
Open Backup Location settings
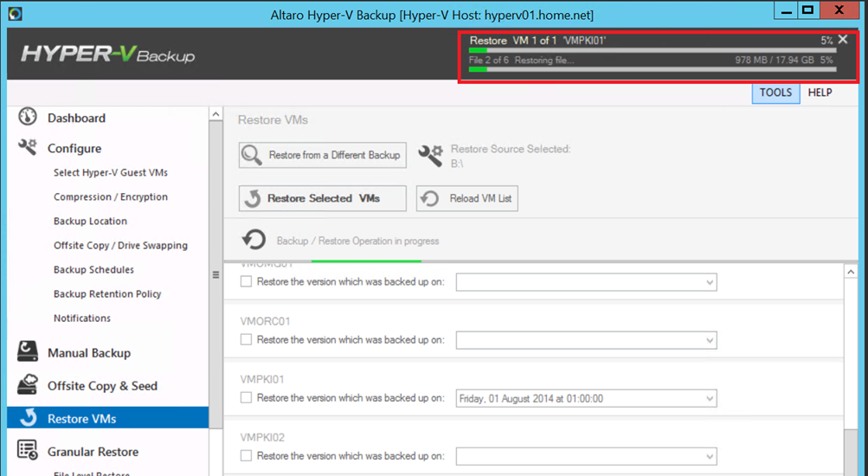click(x=90, y=222)
